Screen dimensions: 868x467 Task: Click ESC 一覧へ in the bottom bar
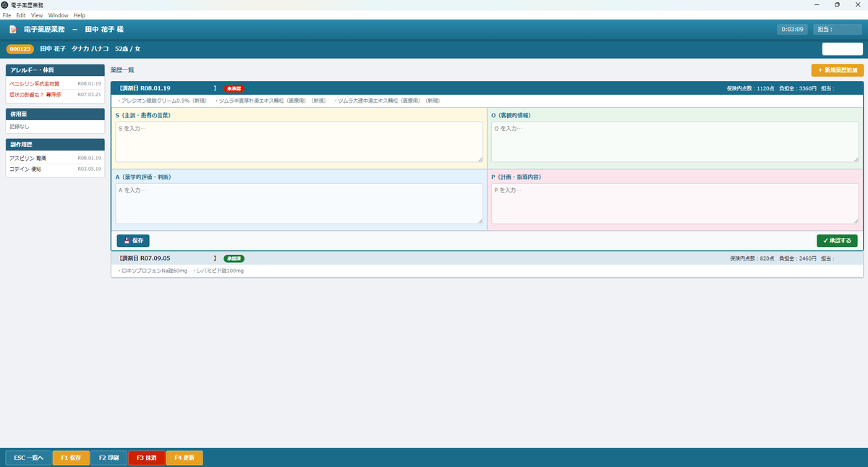pos(28,458)
